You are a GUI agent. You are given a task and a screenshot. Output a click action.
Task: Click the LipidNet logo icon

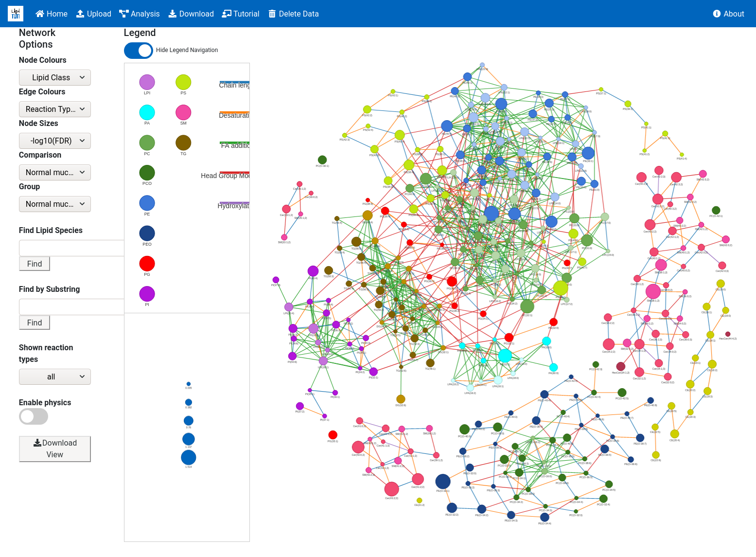point(16,14)
